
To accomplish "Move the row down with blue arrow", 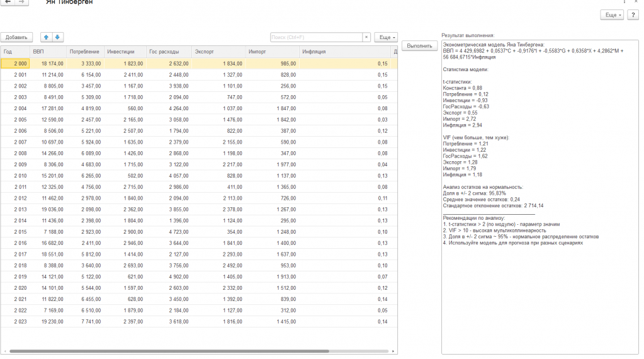I will [57, 37].
